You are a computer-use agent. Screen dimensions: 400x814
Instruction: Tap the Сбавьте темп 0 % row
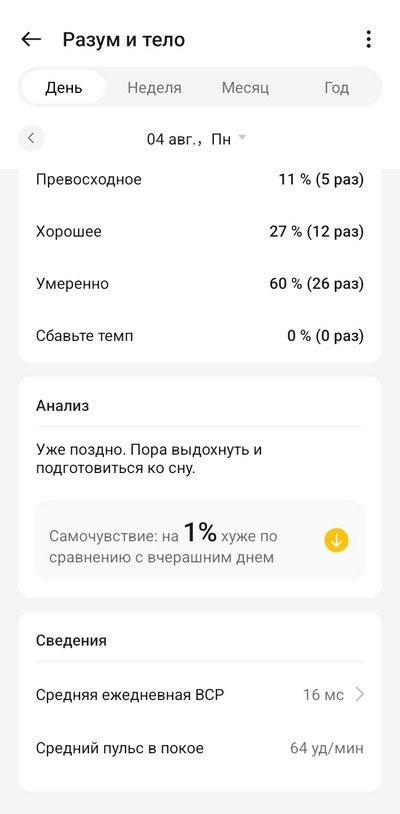[x=200, y=335]
